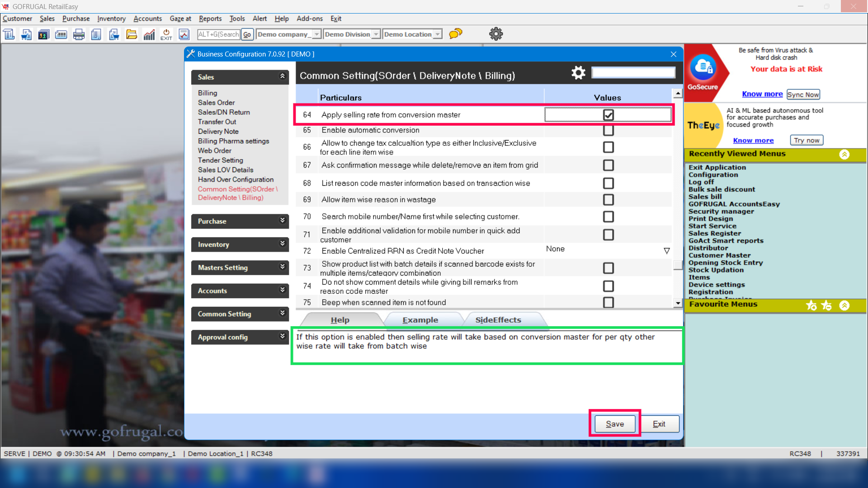Check Beep when scanned item is not found
Image resolution: width=868 pixels, height=488 pixels.
[x=608, y=302]
